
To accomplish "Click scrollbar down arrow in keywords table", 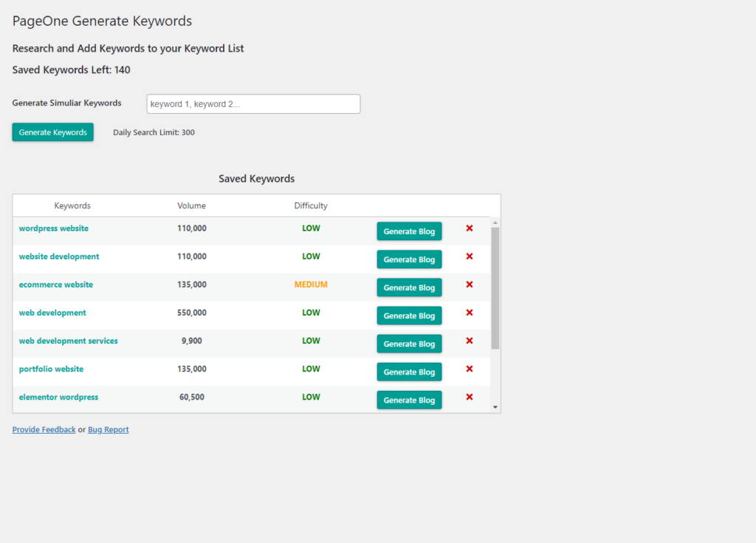I will pyautogui.click(x=495, y=407).
